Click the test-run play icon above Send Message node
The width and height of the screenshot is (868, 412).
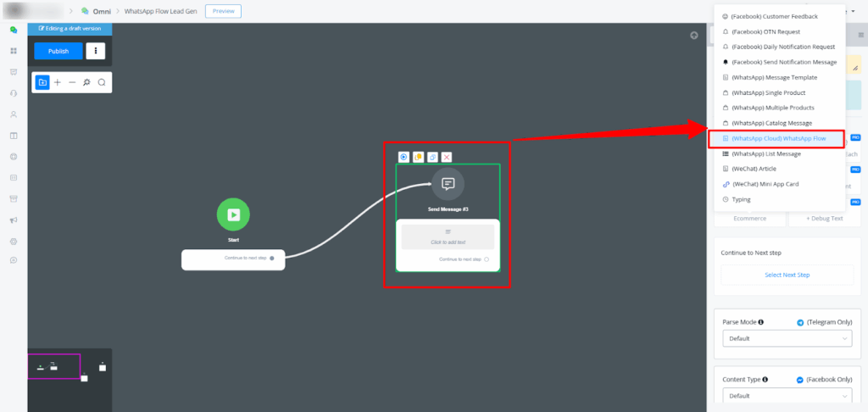pos(404,157)
